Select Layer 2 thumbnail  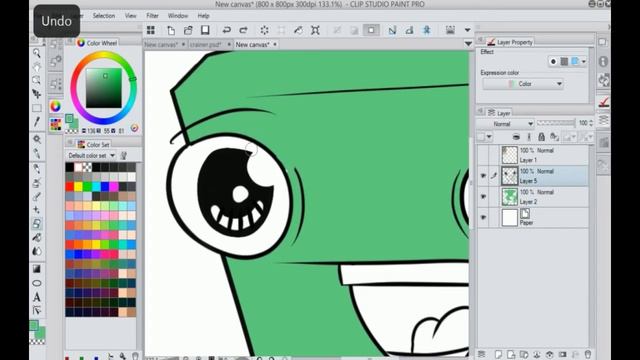pyautogui.click(x=509, y=197)
